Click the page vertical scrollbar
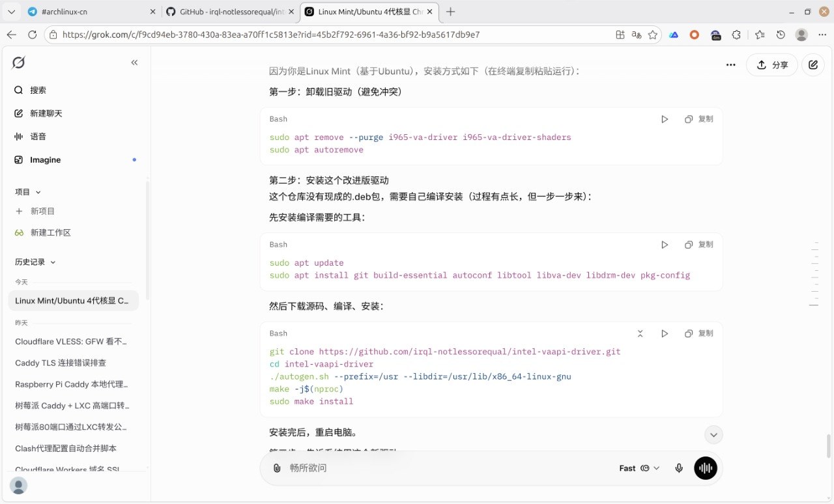 coord(829,446)
